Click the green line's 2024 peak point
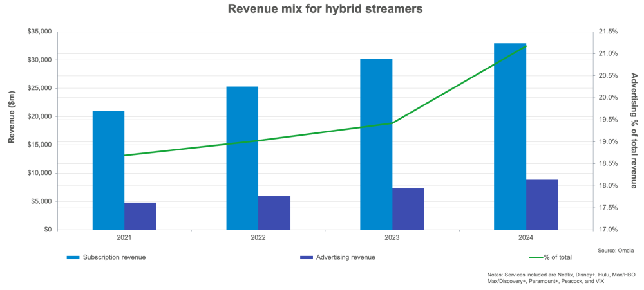The image size is (644, 290). (526, 46)
